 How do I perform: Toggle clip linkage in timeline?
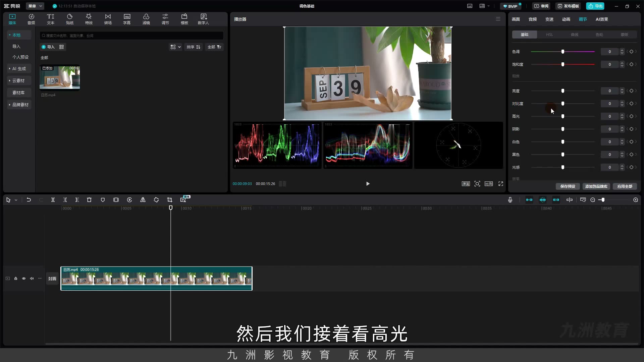pyautogui.click(x=556, y=200)
